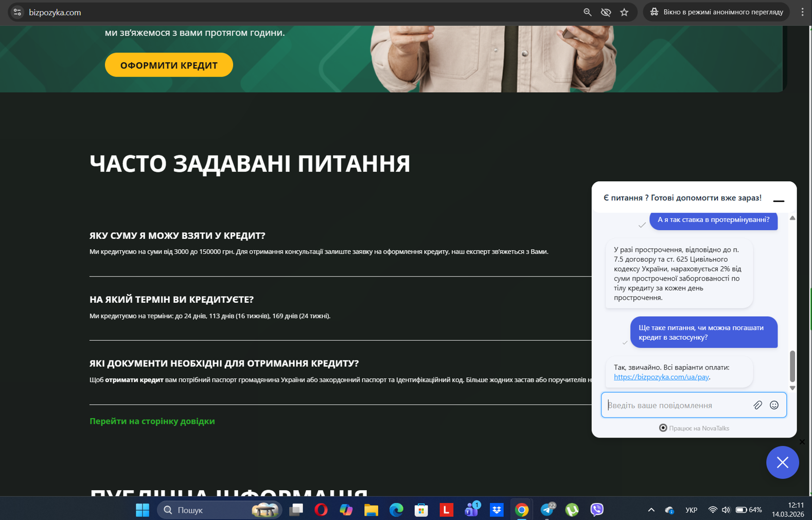Click chat header 'Є питання ? Готові допомогти вже зараз!'
812x520 pixels.
click(x=682, y=198)
